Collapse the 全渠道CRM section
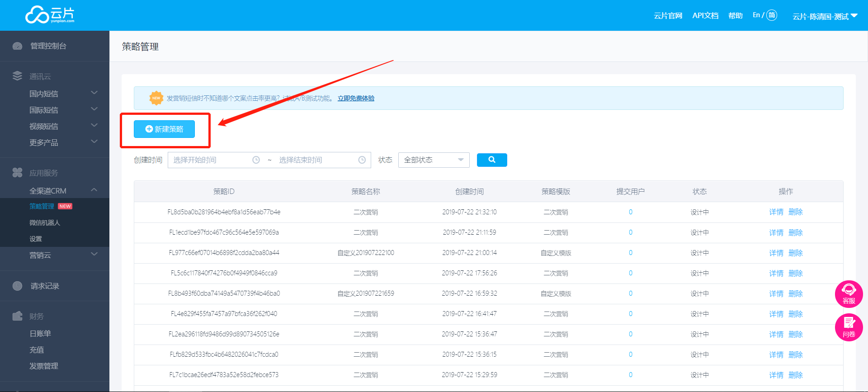The width and height of the screenshot is (868, 392). click(x=94, y=190)
